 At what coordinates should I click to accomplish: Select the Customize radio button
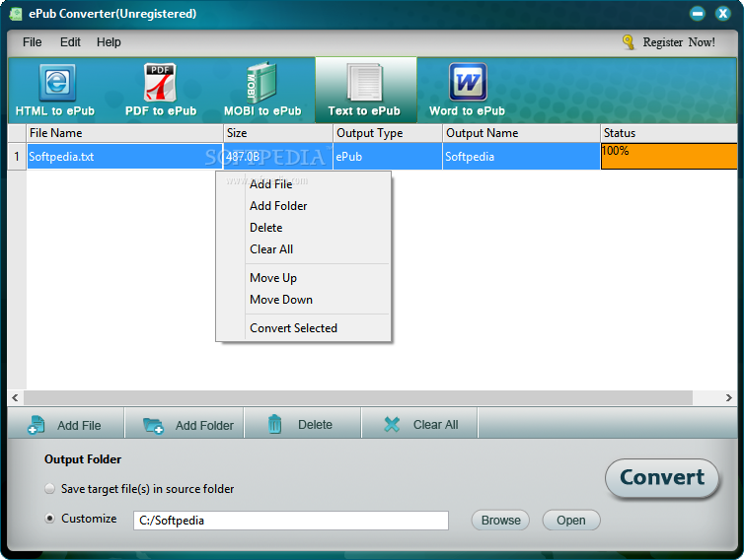pyautogui.click(x=49, y=519)
